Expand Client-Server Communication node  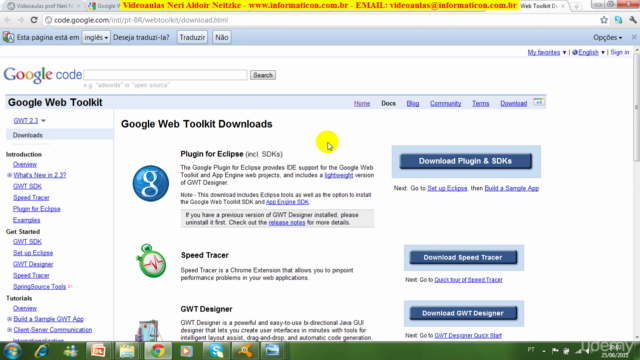pyautogui.click(x=9, y=330)
